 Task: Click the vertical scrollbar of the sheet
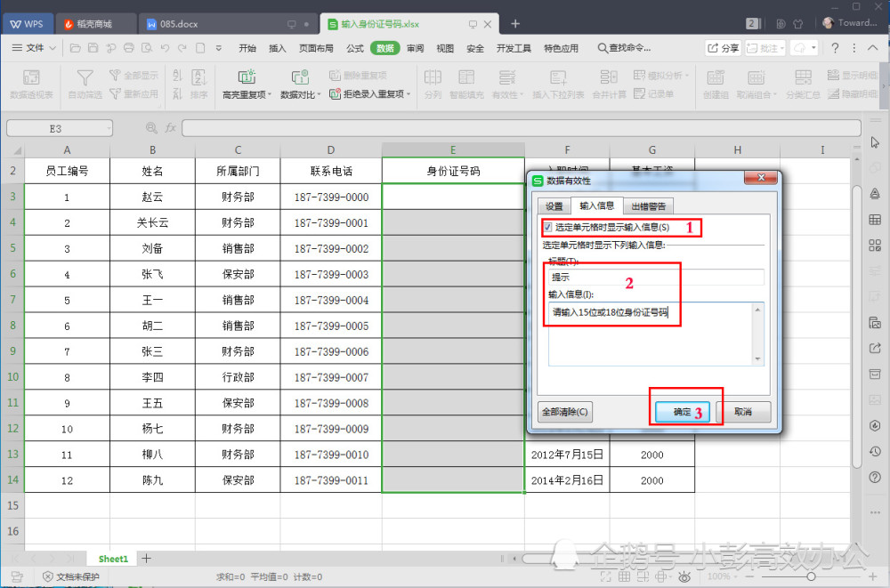pos(856,326)
